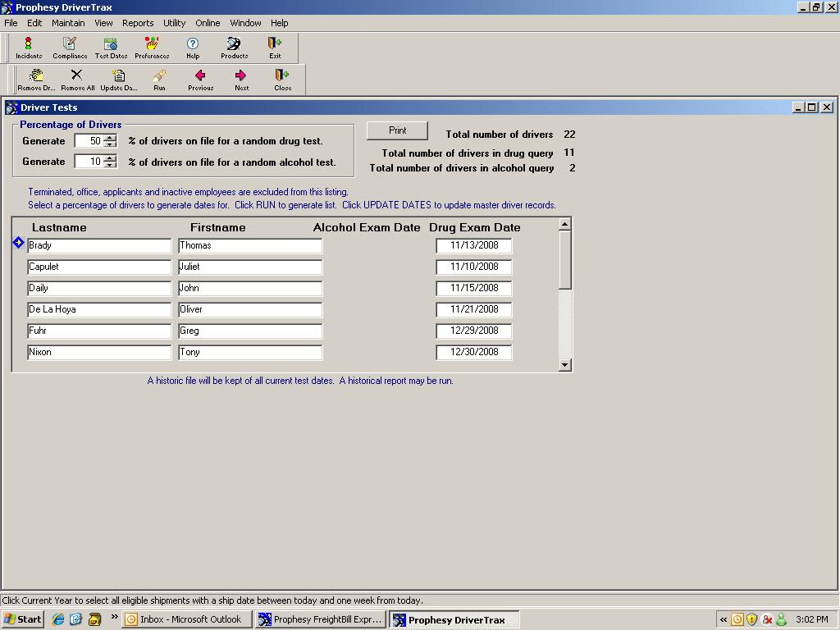This screenshot has width=840, height=630.
Task: Open the Compliance toolbar icon
Action: pos(70,48)
